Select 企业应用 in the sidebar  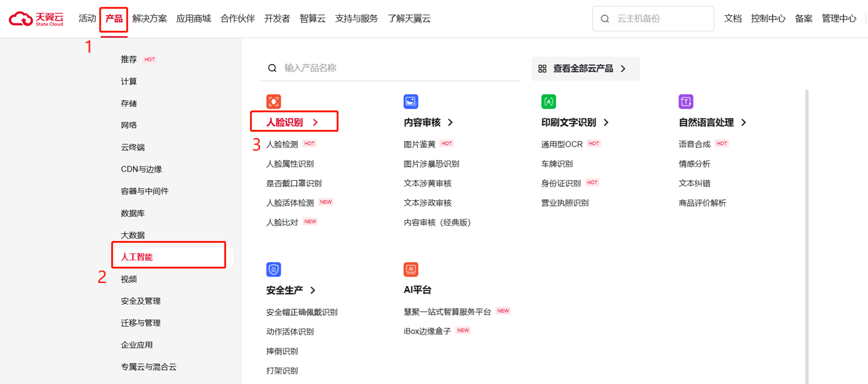pyautogui.click(x=137, y=345)
